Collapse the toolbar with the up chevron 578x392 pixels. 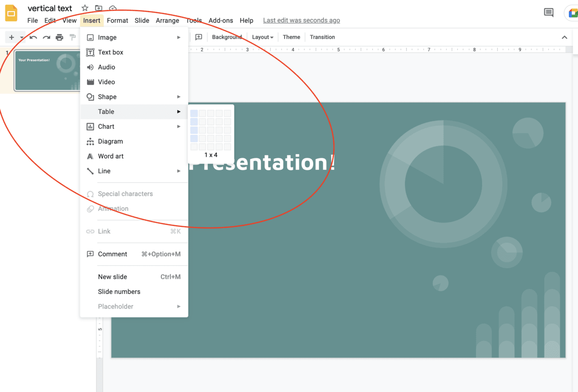tap(565, 37)
